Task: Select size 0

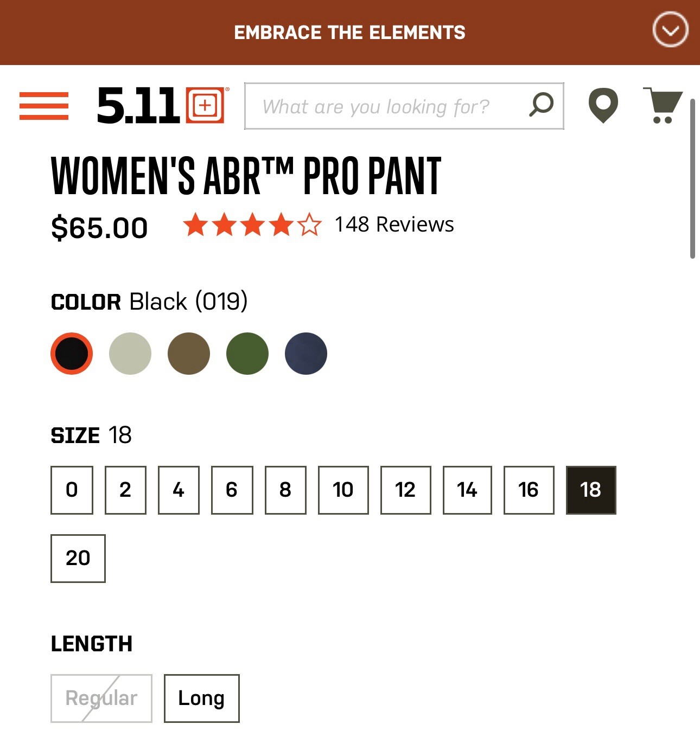Action: tap(72, 490)
